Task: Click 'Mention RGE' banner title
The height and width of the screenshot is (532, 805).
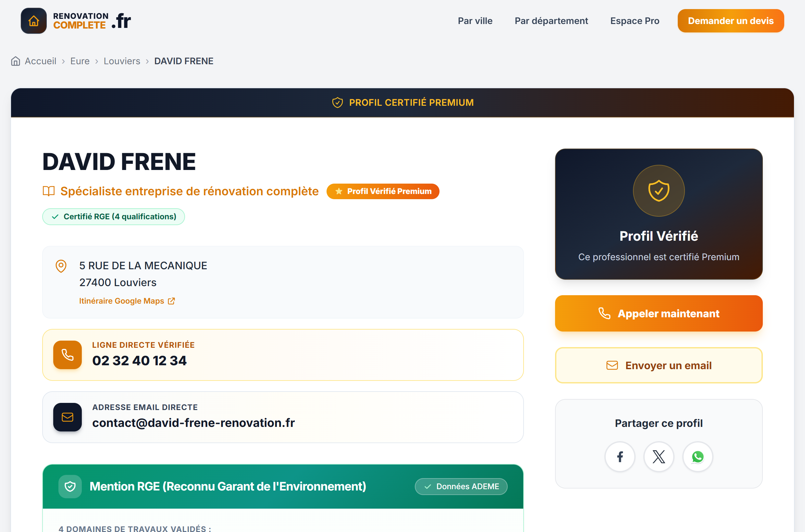Action: click(x=228, y=487)
